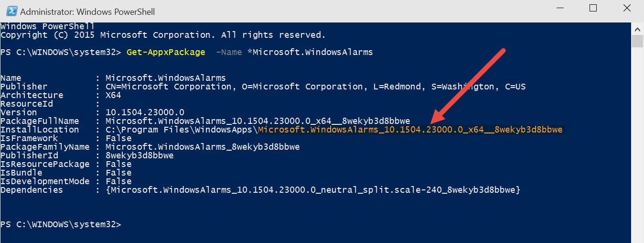
Task: Click the PowerShell icon in the title bar
Action: click(x=11, y=11)
